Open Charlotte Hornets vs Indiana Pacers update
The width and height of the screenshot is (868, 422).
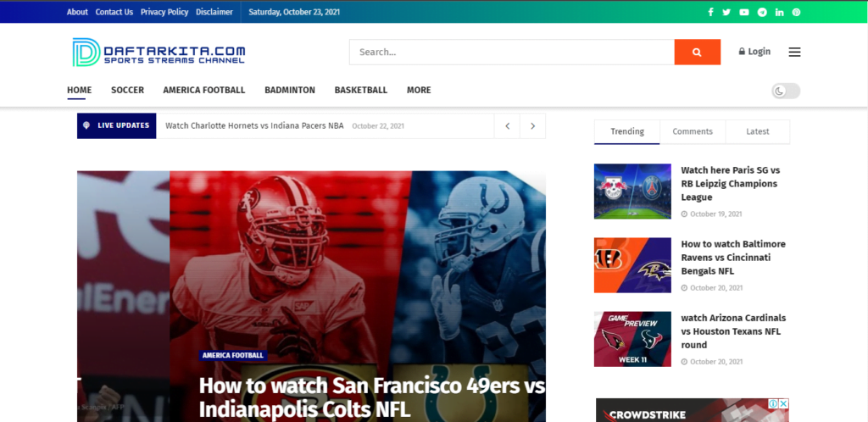(254, 125)
